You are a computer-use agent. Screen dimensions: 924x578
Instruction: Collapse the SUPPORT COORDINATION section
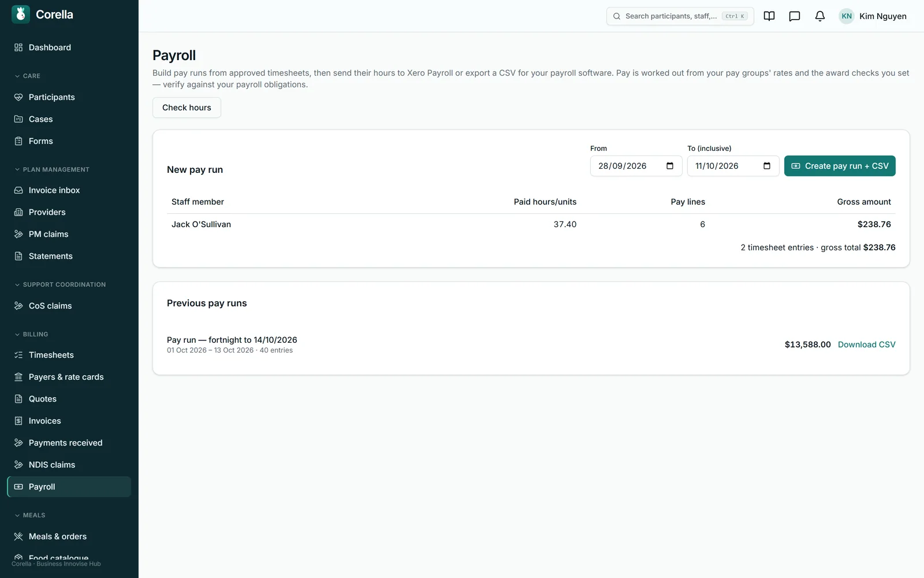tap(60, 284)
